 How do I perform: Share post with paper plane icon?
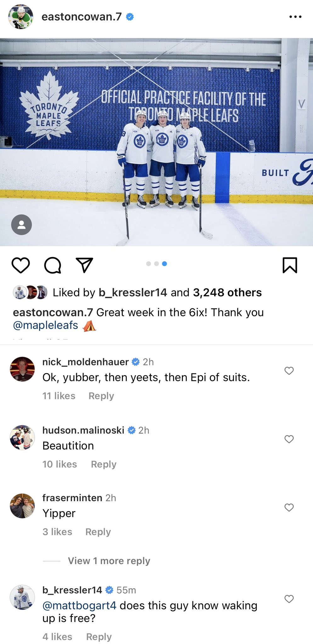[84, 265]
